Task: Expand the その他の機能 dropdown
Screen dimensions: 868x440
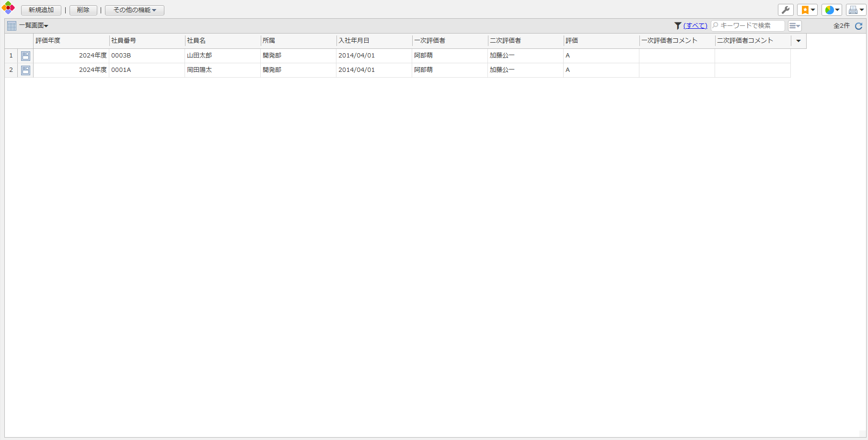Action: pos(135,10)
